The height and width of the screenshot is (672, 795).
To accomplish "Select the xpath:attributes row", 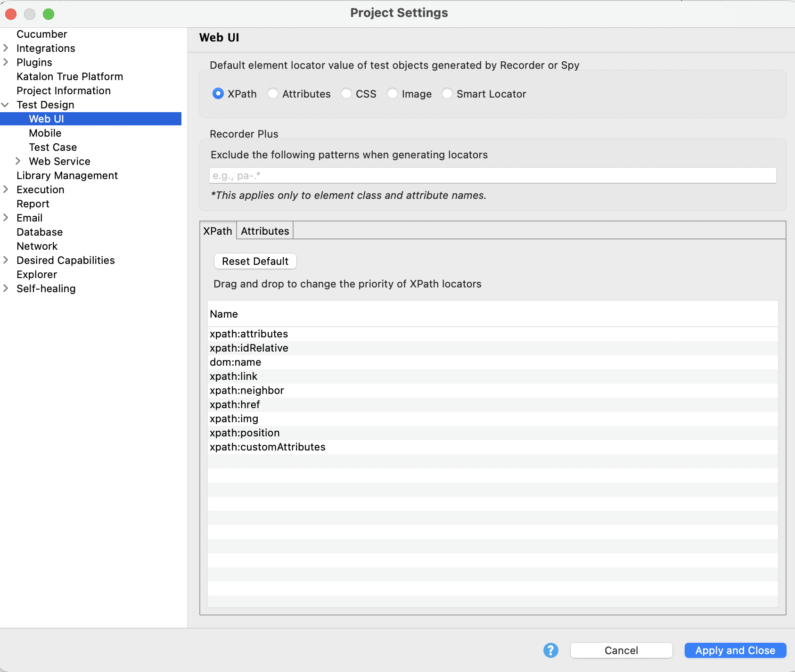I will 492,334.
